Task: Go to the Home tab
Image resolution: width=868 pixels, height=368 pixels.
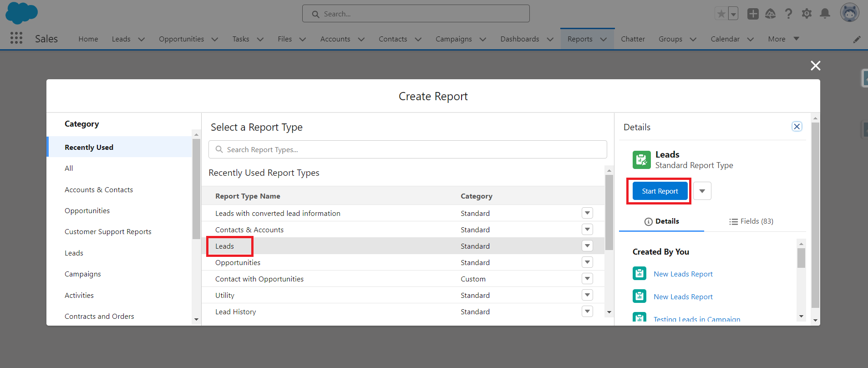Action: tap(88, 39)
